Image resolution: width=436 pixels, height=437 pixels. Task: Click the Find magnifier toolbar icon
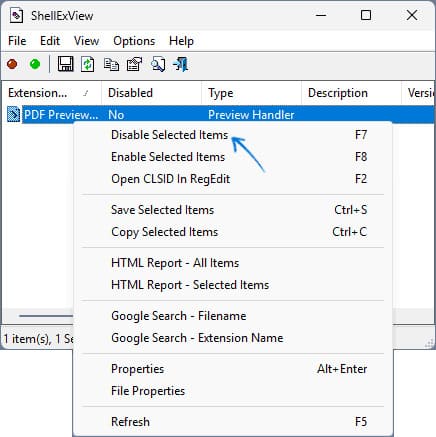158,64
